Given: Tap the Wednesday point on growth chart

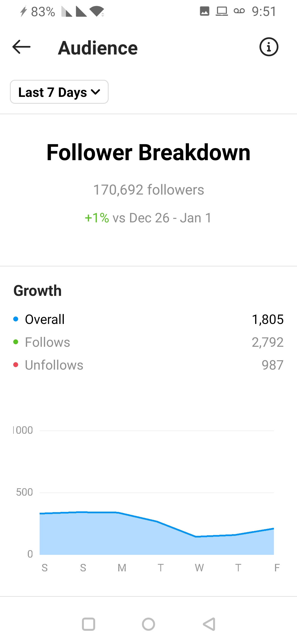Looking at the screenshot, I should tap(196, 536).
